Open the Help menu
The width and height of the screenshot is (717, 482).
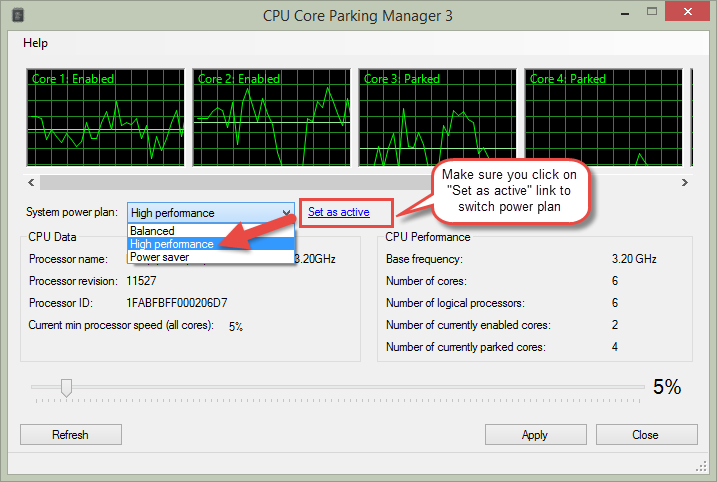[35, 43]
